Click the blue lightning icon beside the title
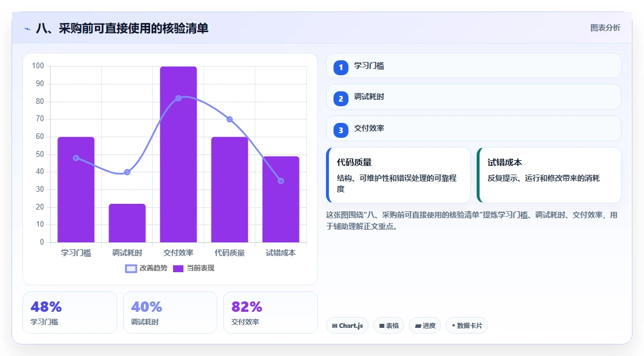Screen dimensions: 644x356 (x=28, y=29)
